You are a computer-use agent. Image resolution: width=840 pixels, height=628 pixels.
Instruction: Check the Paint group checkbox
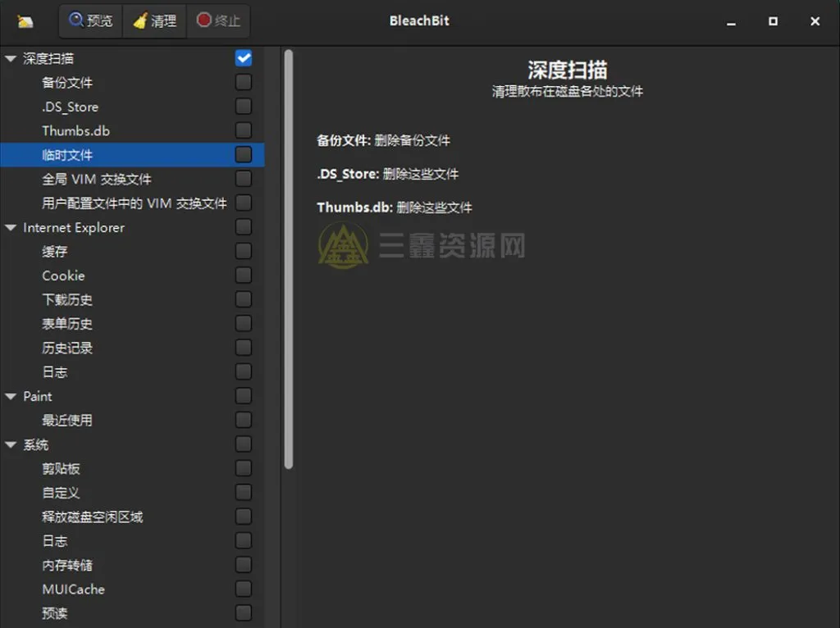tap(243, 396)
